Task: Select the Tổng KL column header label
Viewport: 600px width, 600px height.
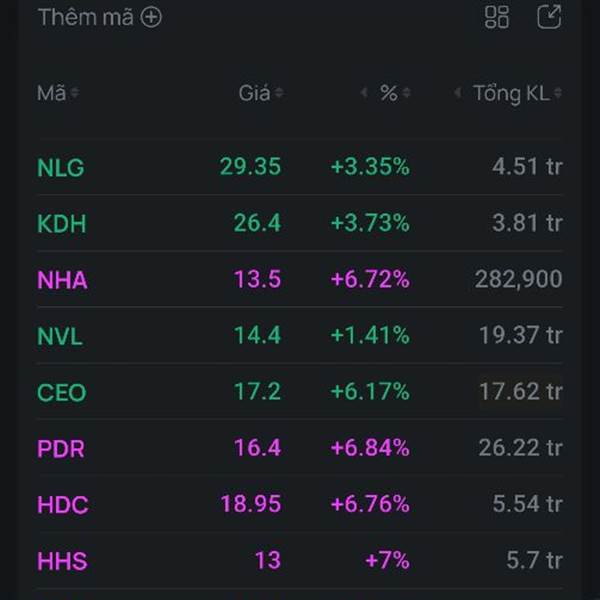Action: click(x=510, y=93)
